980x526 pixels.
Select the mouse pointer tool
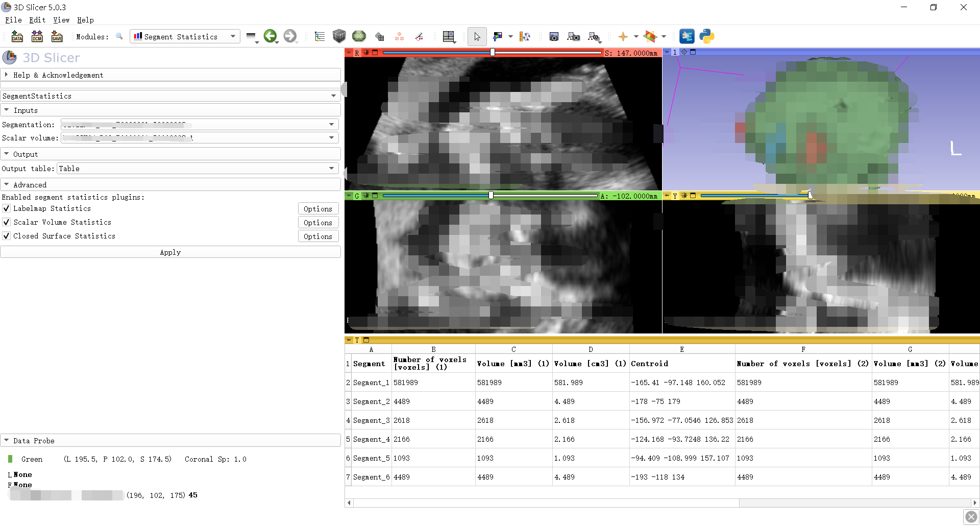pyautogui.click(x=477, y=36)
